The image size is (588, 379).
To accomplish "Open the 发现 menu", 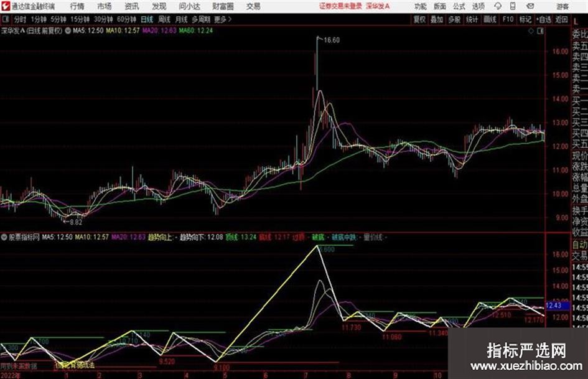I will [x=159, y=6].
